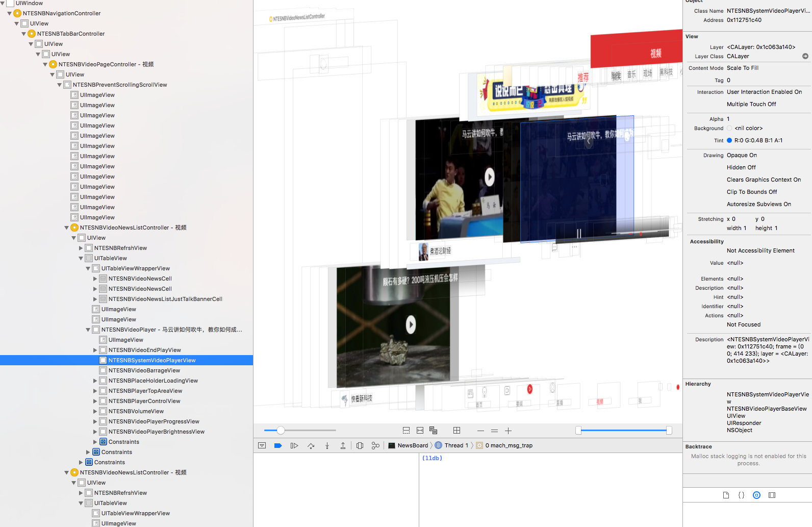Viewport: 812px width, 527px height.
Task: Adjust the view spacing slider knob
Action: [x=281, y=431]
